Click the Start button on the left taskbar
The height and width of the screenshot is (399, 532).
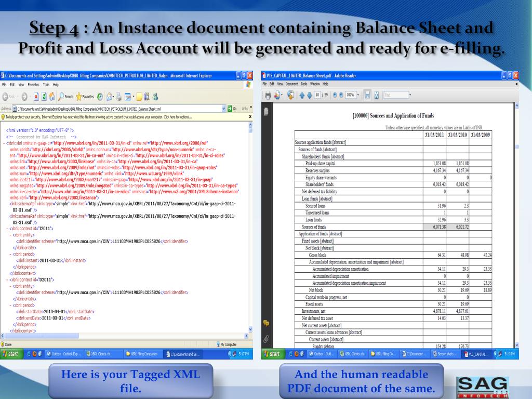[10, 354]
